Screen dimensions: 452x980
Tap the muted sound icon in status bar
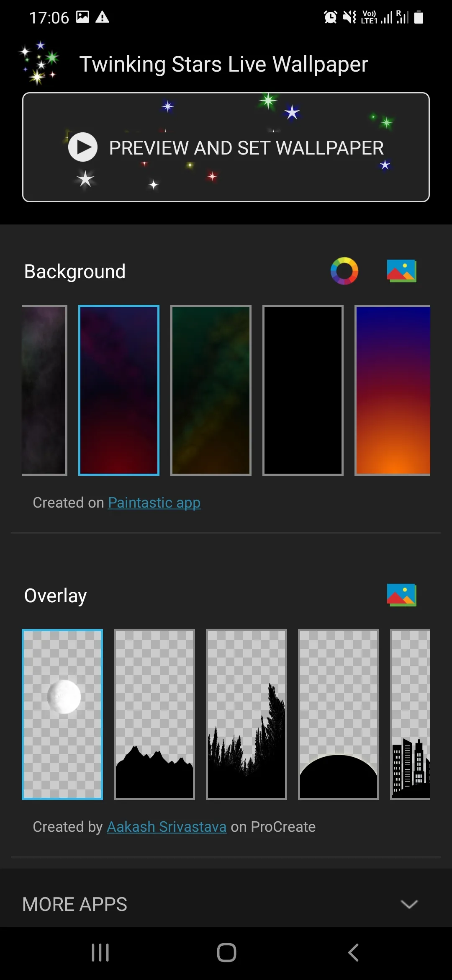(349, 17)
